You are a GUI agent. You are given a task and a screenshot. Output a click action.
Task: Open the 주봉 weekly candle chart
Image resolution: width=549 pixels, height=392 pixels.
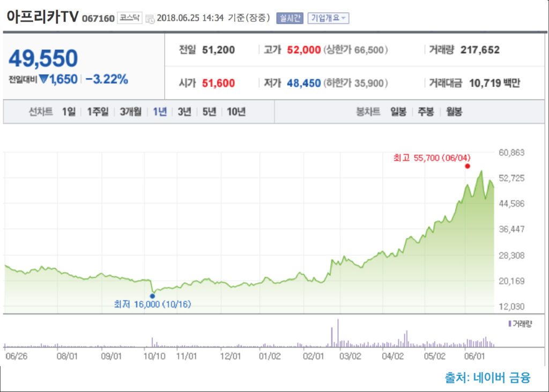tap(426, 111)
